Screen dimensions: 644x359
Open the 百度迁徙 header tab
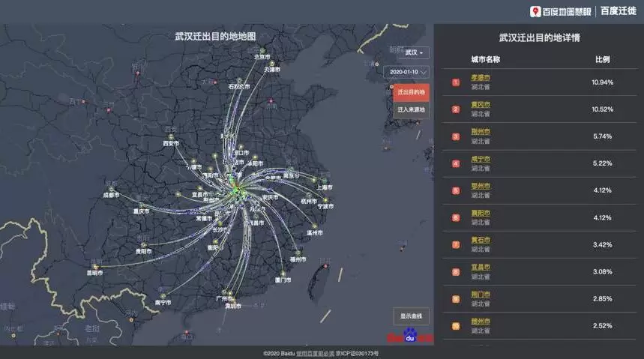(618, 11)
